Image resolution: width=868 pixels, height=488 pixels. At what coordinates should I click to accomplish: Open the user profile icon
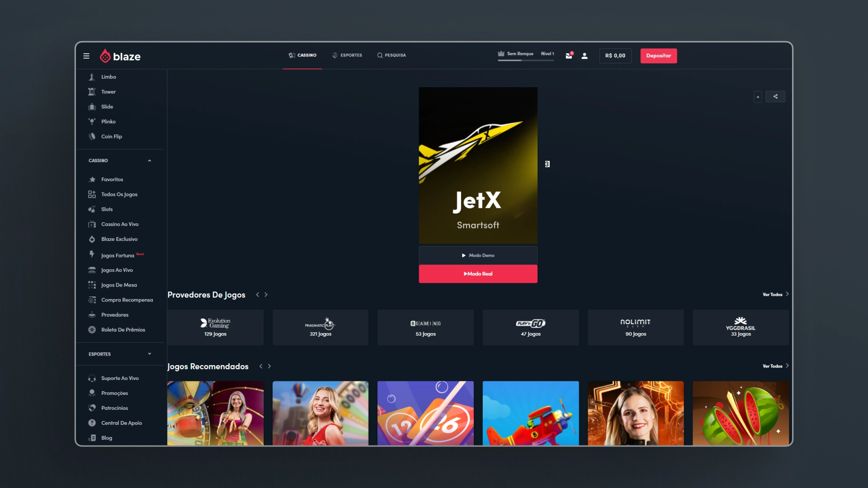[585, 56]
